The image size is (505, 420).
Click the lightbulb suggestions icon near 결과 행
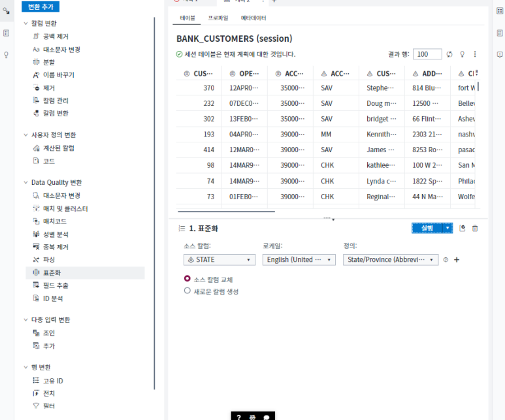click(x=462, y=54)
